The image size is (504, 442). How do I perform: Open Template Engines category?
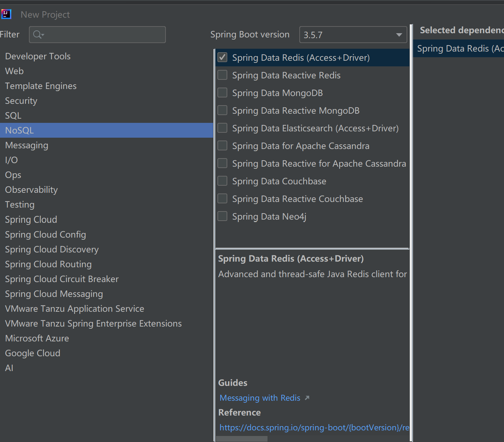(x=107, y=86)
